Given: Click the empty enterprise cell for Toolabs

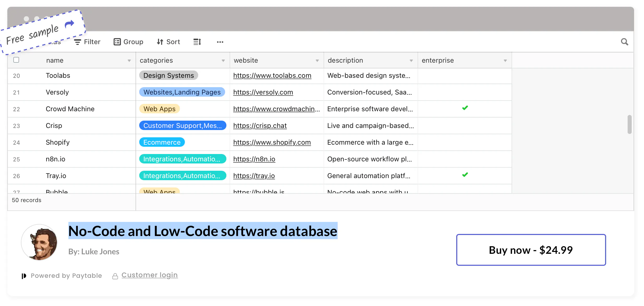Looking at the screenshot, I should pos(465,76).
